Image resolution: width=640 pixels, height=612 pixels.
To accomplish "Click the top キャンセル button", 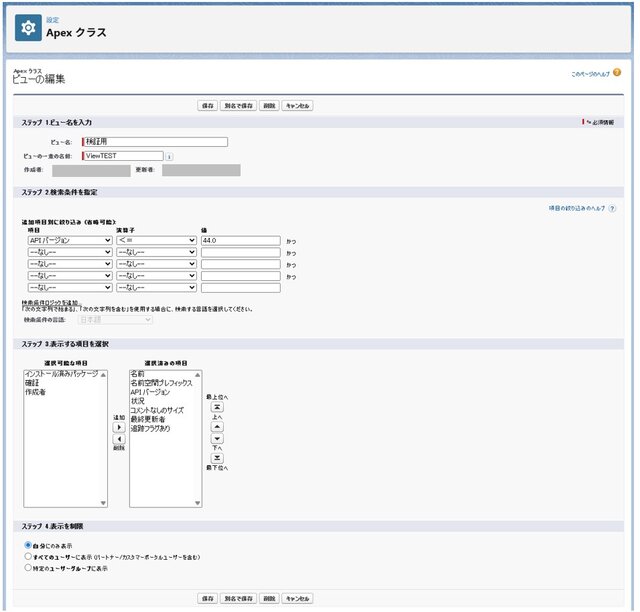I will click(298, 106).
